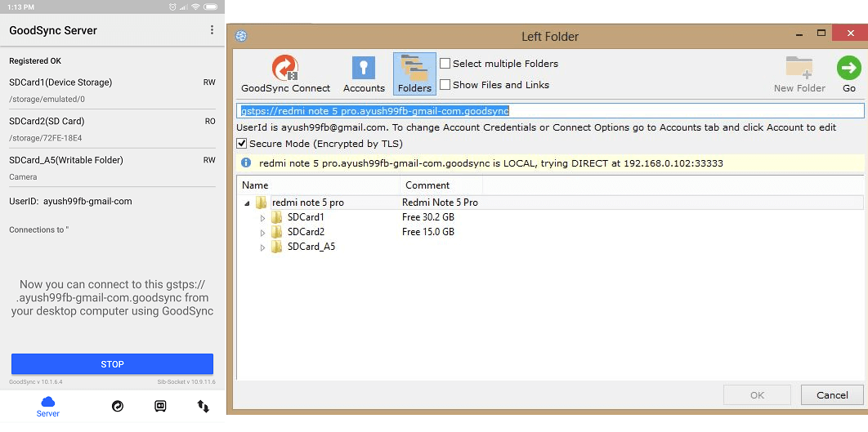The image size is (868, 432).
Task: Click the gstps:// address field
Action: click(x=550, y=110)
